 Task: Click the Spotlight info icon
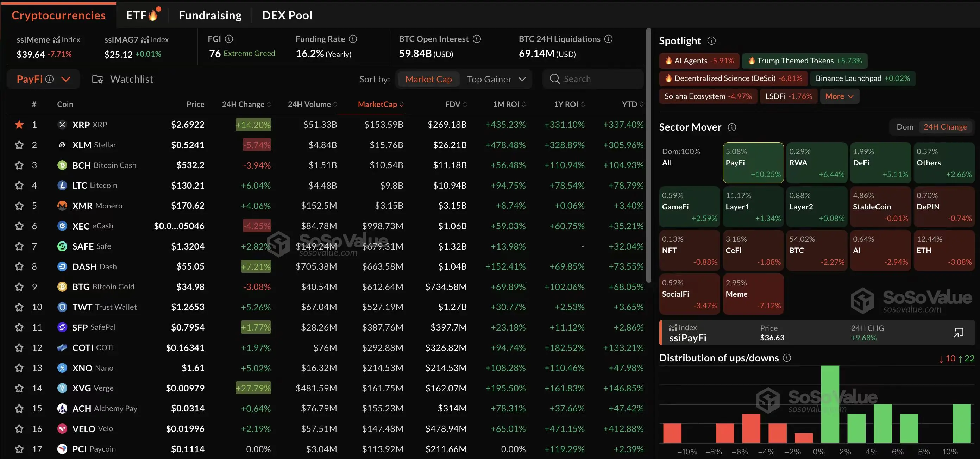[711, 41]
